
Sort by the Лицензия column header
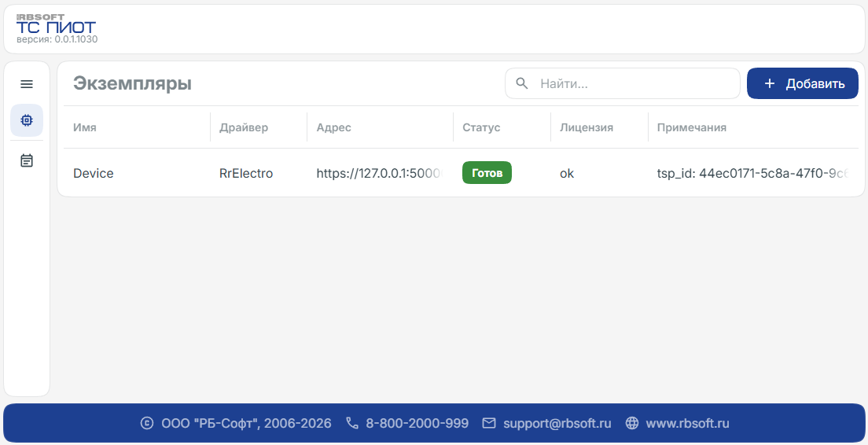click(587, 127)
